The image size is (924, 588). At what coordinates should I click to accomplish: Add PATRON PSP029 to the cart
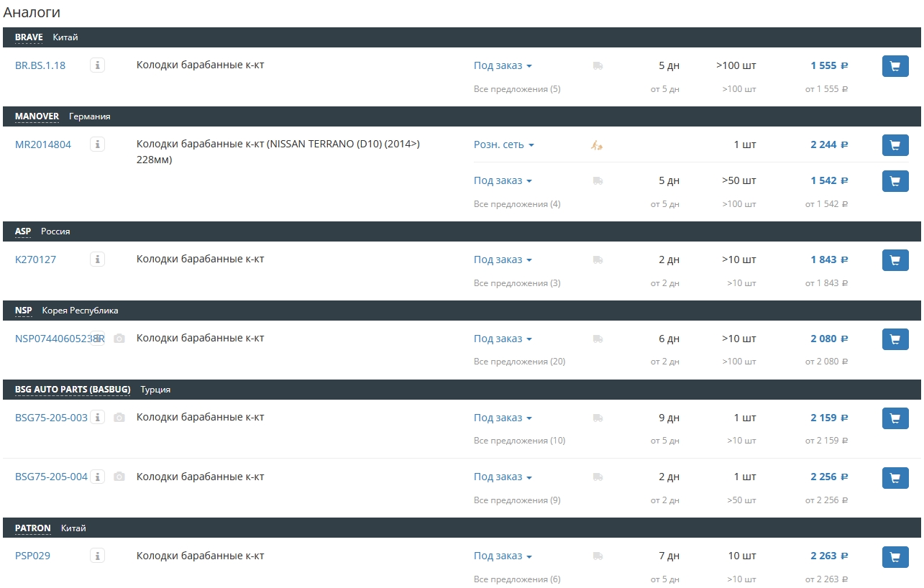[x=895, y=557]
